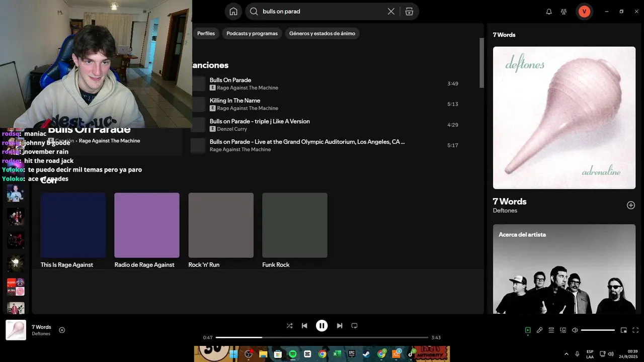
Task: Open Rage Against The Machine link under Killing In The Name
Action: 248,109
